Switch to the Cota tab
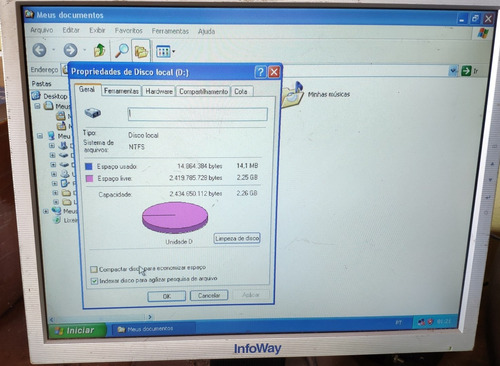The image size is (500, 366). 241,91
